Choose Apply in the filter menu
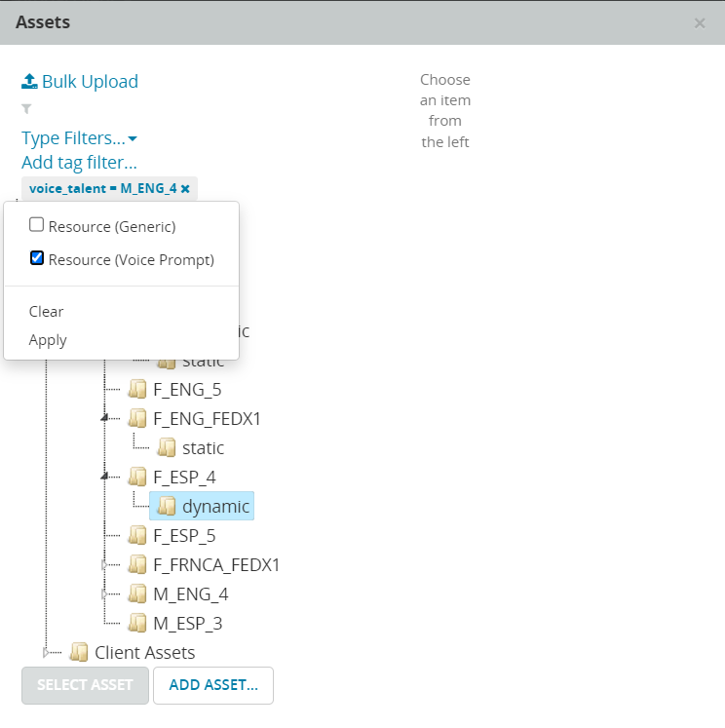Screen dimensions: 725x728 (x=48, y=340)
